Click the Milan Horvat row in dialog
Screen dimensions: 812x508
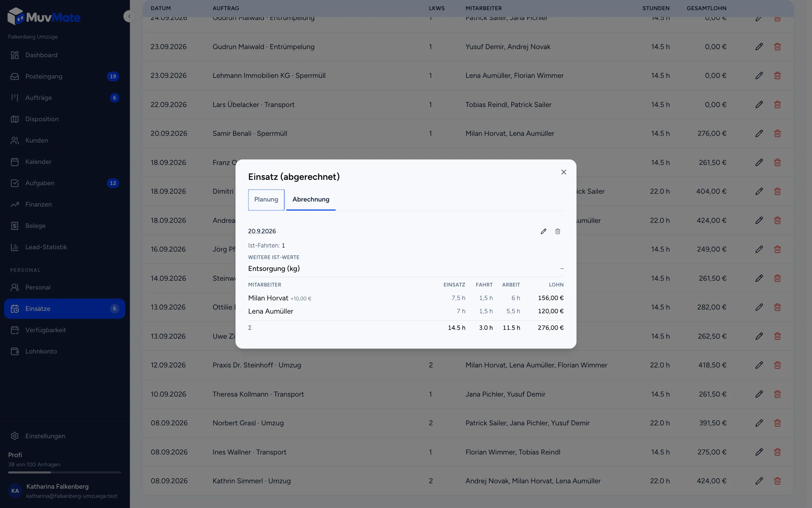click(x=406, y=298)
